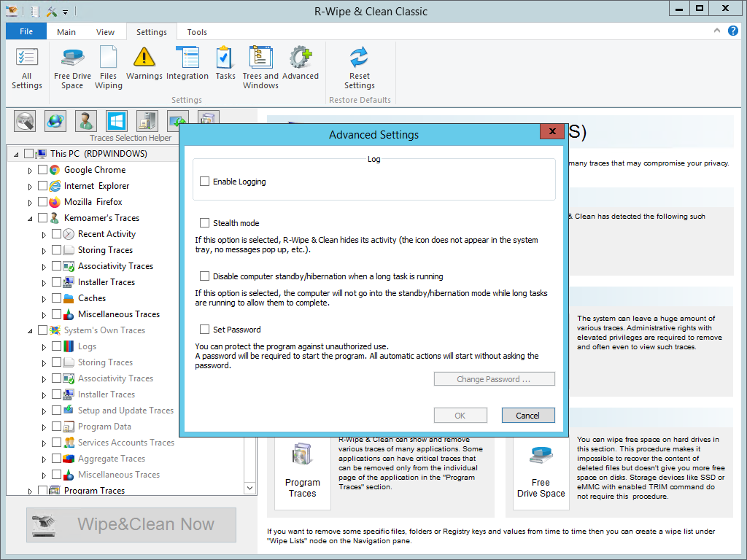Click the OK button in Advanced Settings
The image size is (747, 560).
(x=460, y=415)
